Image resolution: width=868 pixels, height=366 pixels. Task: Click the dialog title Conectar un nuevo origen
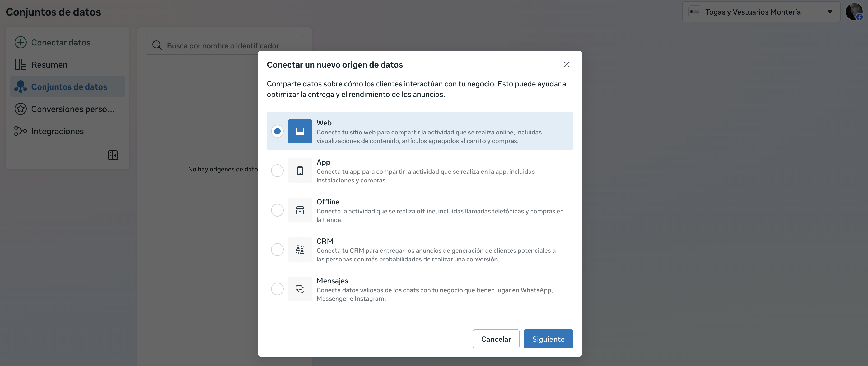335,64
